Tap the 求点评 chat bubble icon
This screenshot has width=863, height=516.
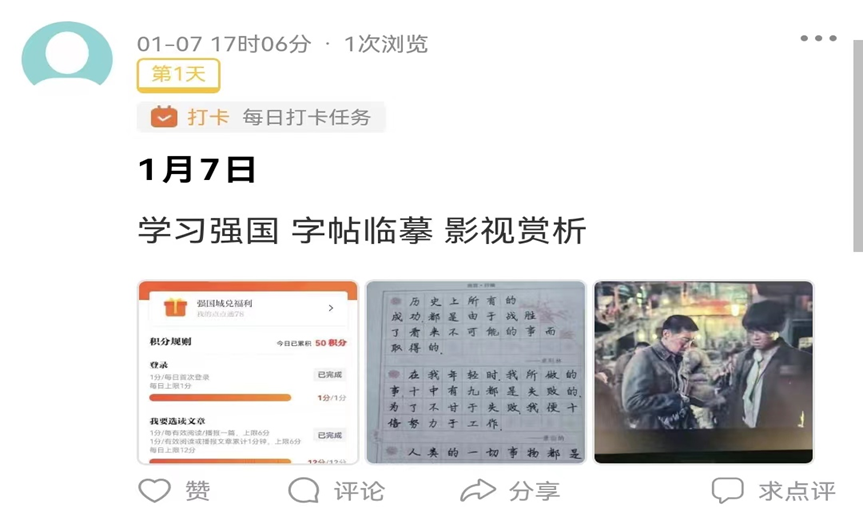tap(728, 490)
